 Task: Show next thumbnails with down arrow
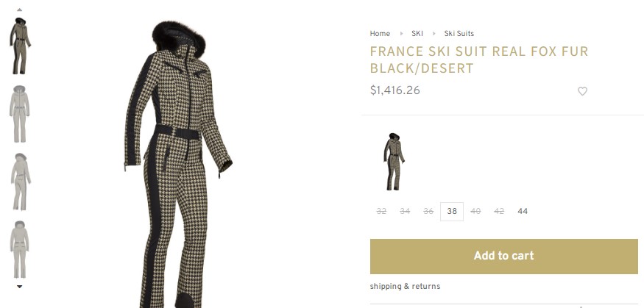[x=19, y=287]
